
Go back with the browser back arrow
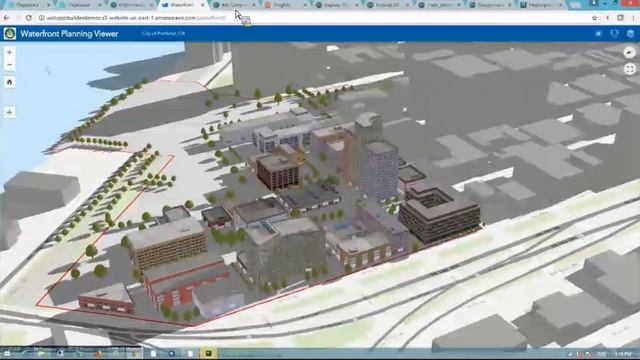point(7,18)
